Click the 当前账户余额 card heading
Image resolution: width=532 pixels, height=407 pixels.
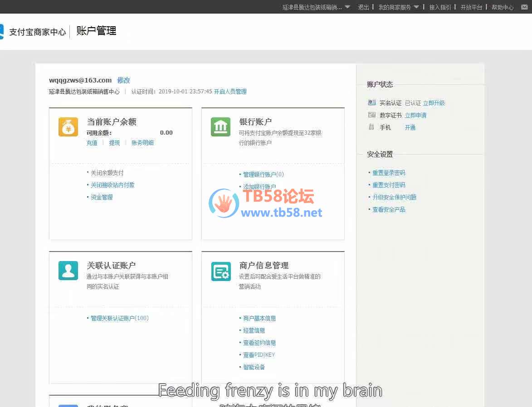(112, 122)
